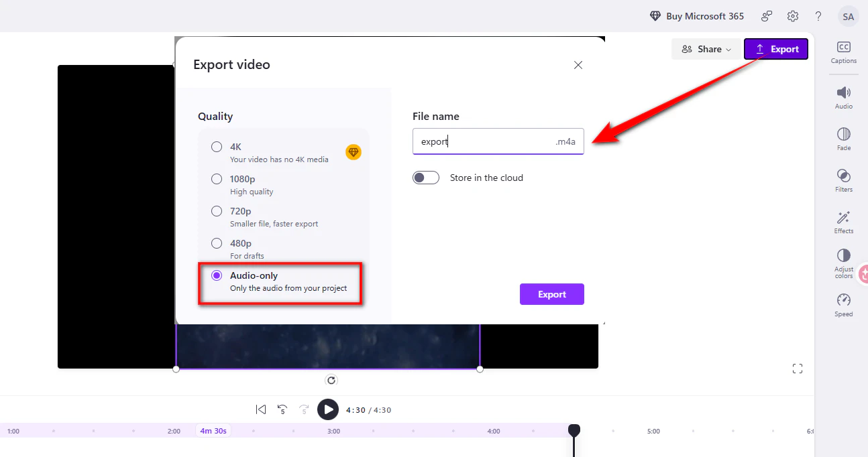Open the SA account menu

[848, 15]
